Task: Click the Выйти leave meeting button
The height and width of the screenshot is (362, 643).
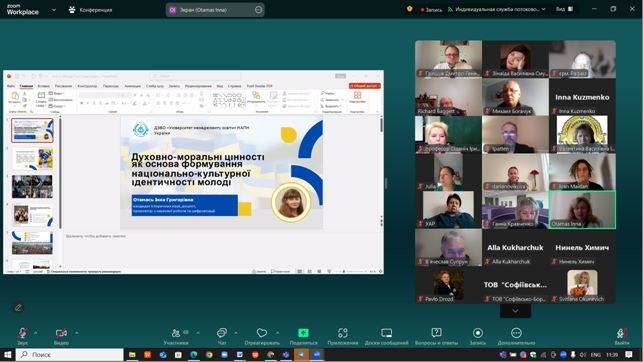Action: pos(622,336)
